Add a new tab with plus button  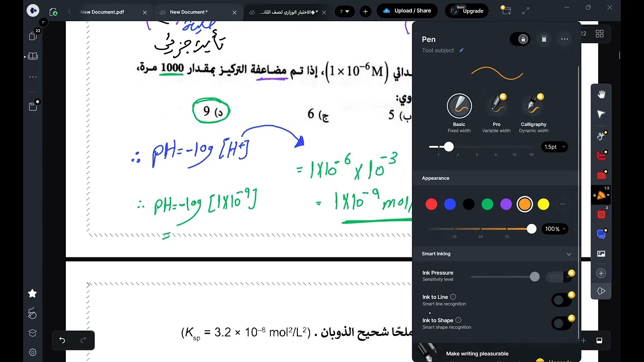(366, 11)
